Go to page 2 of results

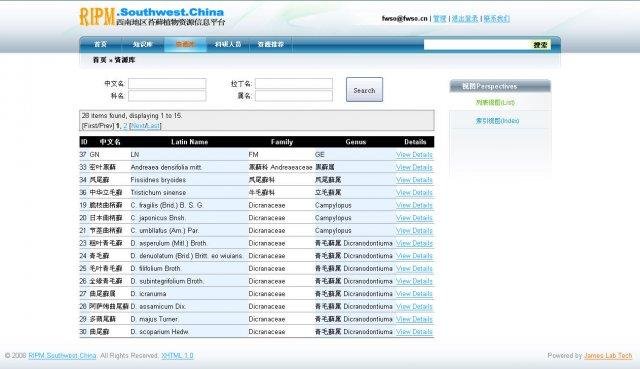125,126
